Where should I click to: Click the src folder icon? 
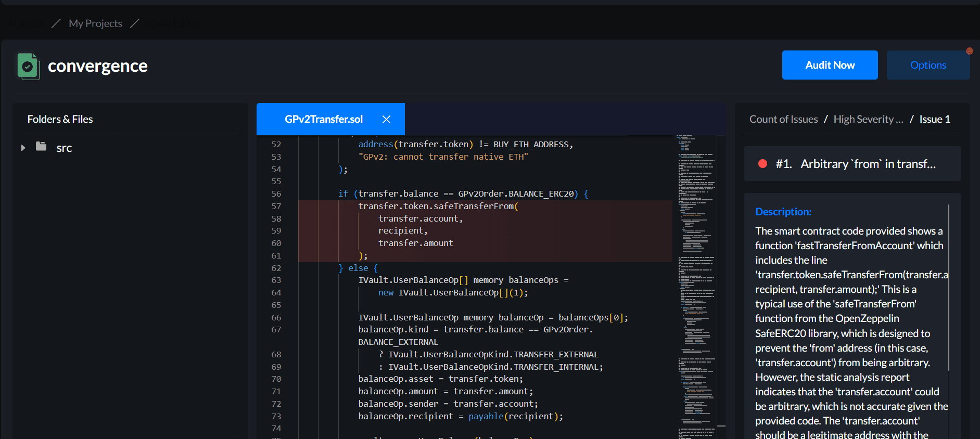[x=41, y=147]
